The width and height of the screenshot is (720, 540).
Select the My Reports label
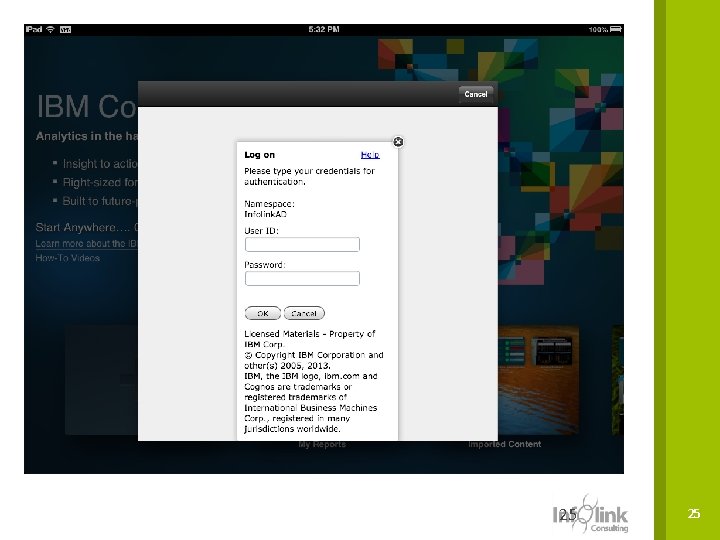[322, 444]
